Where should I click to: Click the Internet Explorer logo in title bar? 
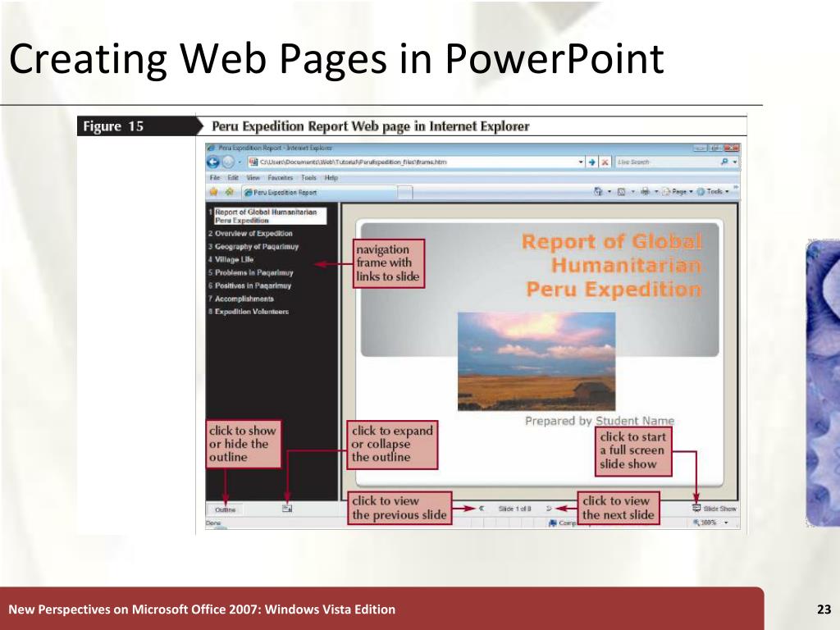[x=212, y=148]
